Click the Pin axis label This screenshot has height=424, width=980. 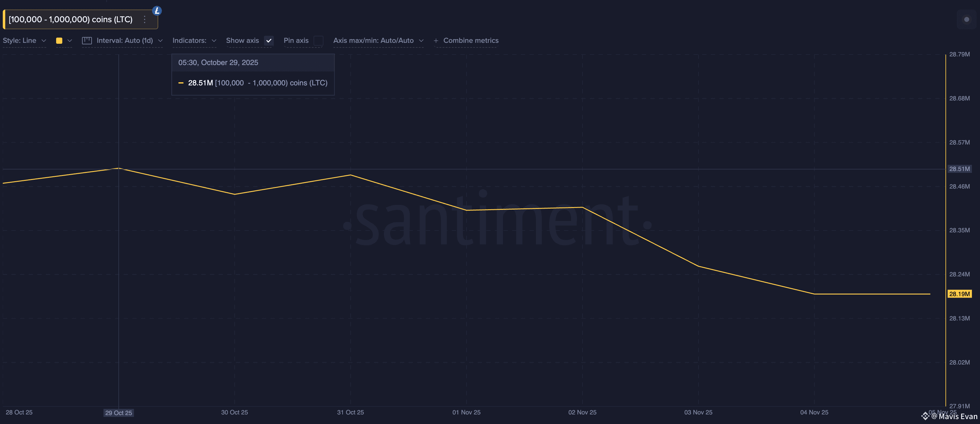point(296,41)
